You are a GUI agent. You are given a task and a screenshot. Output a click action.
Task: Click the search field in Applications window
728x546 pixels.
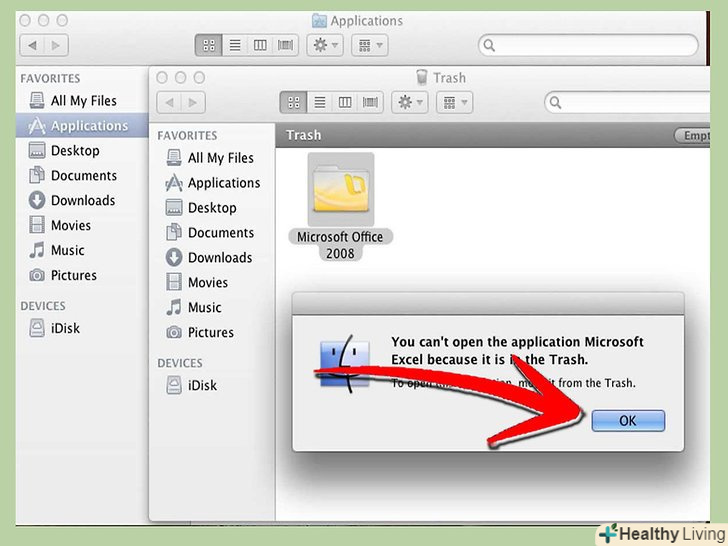coord(588,45)
